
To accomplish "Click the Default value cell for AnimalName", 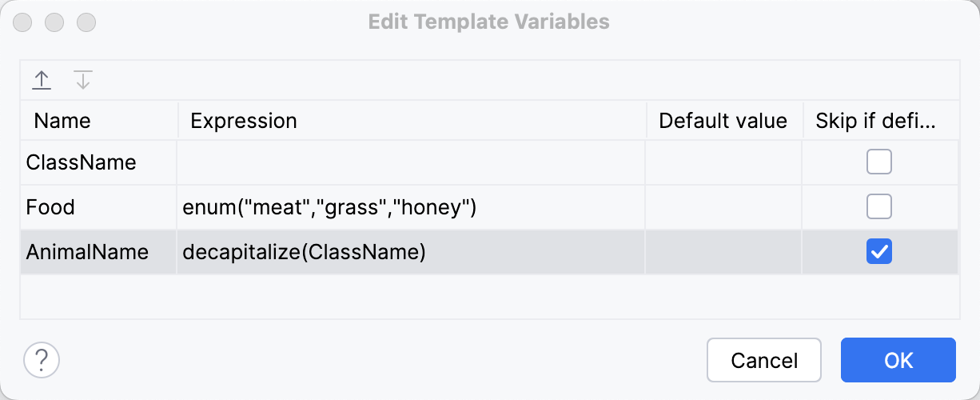I will coord(723,252).
